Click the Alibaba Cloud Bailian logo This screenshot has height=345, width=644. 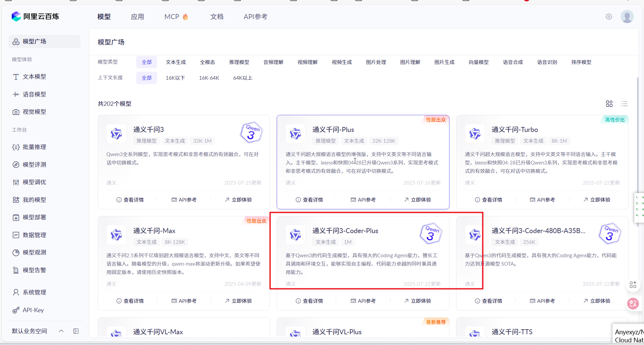35,16
